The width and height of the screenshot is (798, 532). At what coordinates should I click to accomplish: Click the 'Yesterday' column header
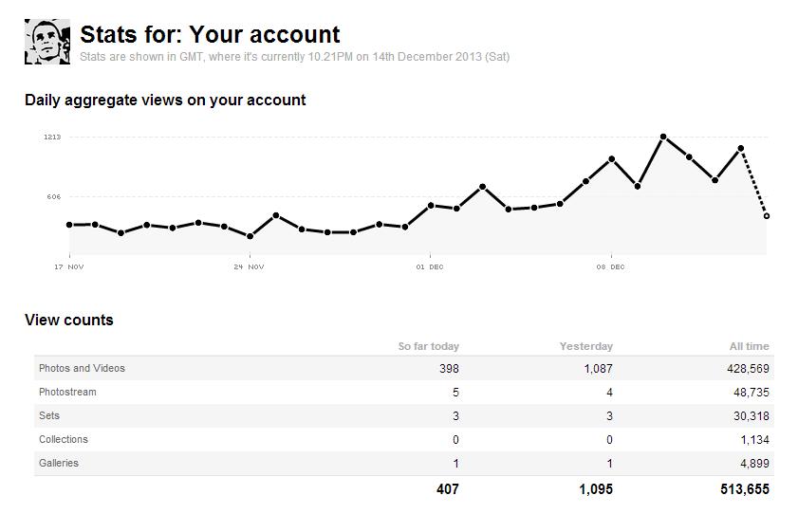586,346
